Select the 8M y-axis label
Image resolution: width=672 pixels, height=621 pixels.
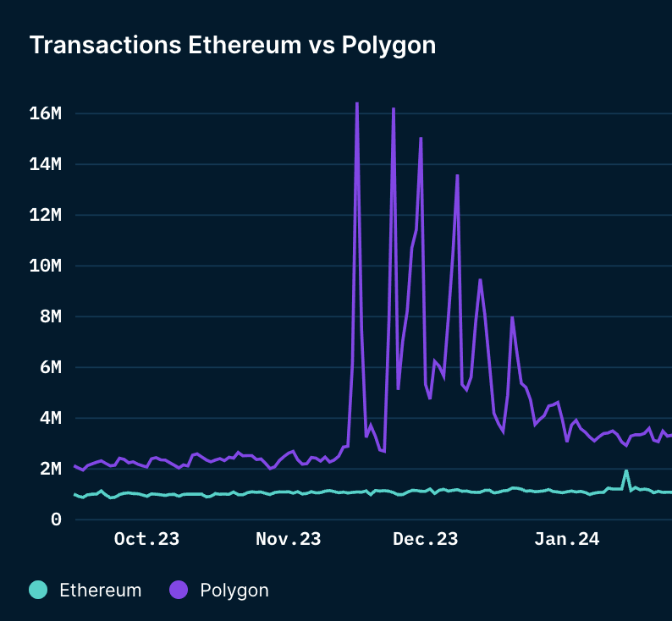click(50, 316)
